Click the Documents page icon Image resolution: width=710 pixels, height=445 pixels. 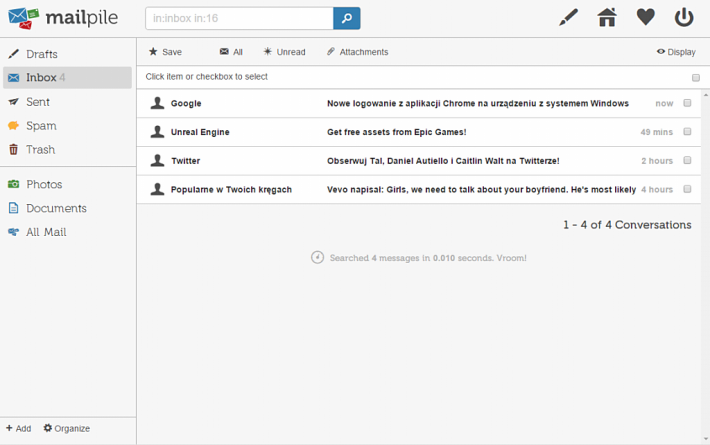click(x=14, y=208)
